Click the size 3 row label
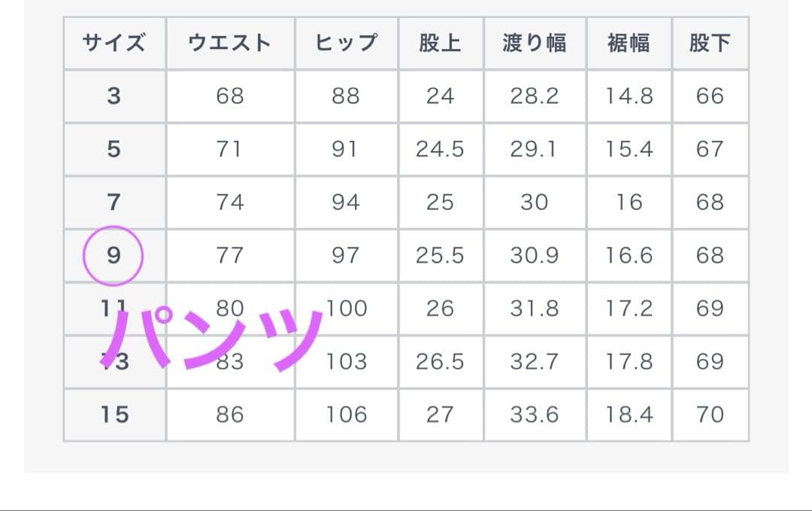This screenshot has width=812, height=511. coord(114,96)
